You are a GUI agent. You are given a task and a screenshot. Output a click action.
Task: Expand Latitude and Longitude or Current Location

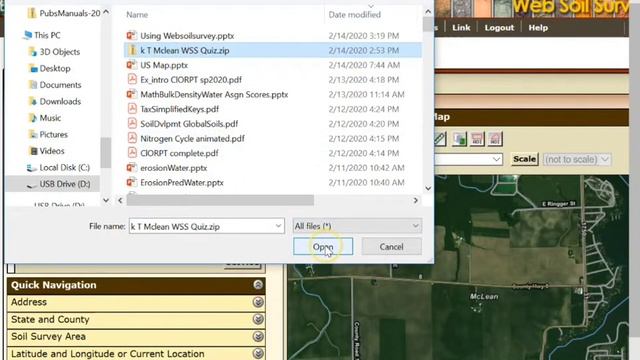click(x=258, y=353)
